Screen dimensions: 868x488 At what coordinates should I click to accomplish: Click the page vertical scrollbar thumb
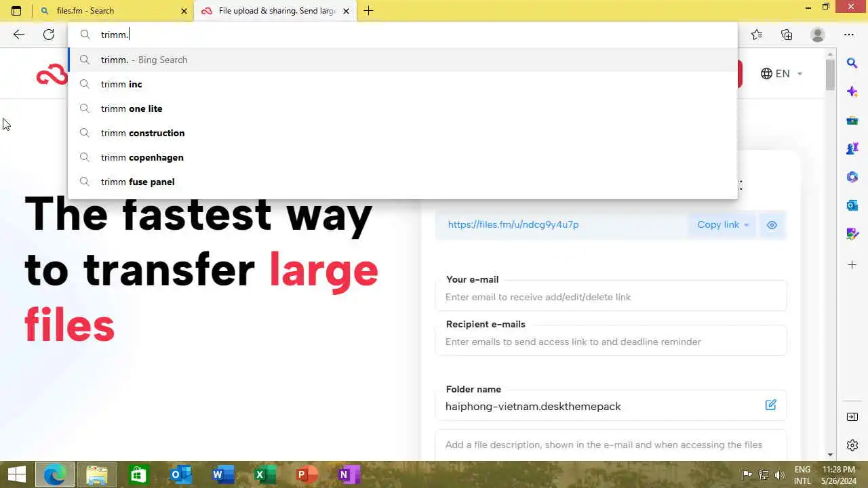point(831,75)
